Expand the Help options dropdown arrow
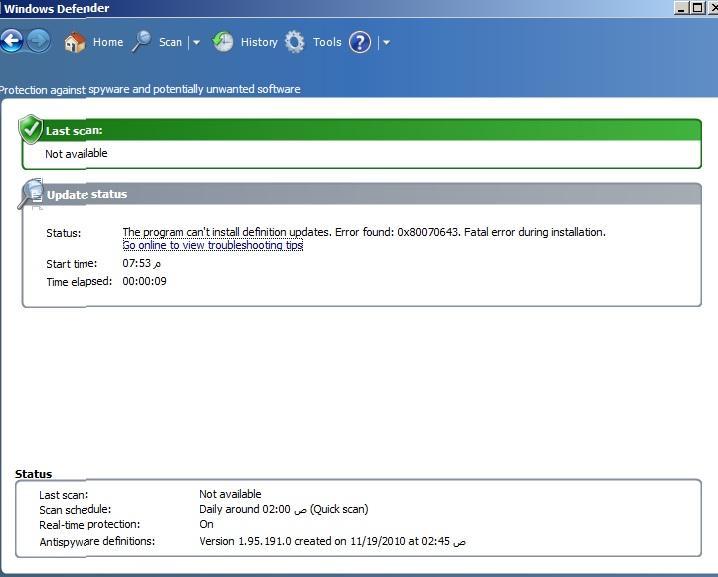This screenshot has width=718, height=577. pos(386,43)
